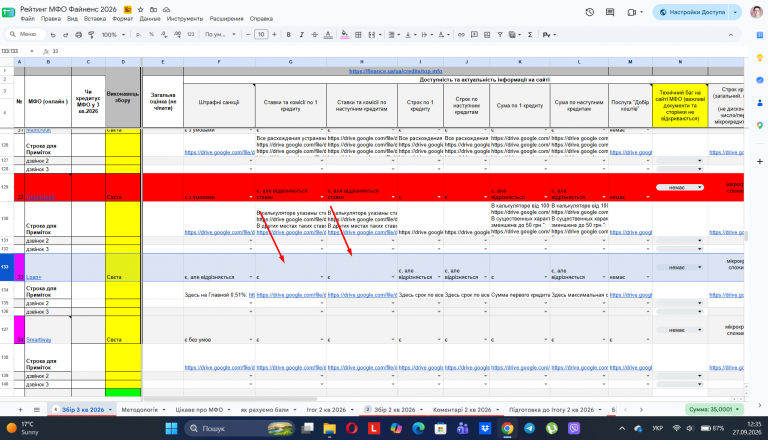
Task: Open 'немає' dropdown chip in row 133
Action: pos(680,268)
